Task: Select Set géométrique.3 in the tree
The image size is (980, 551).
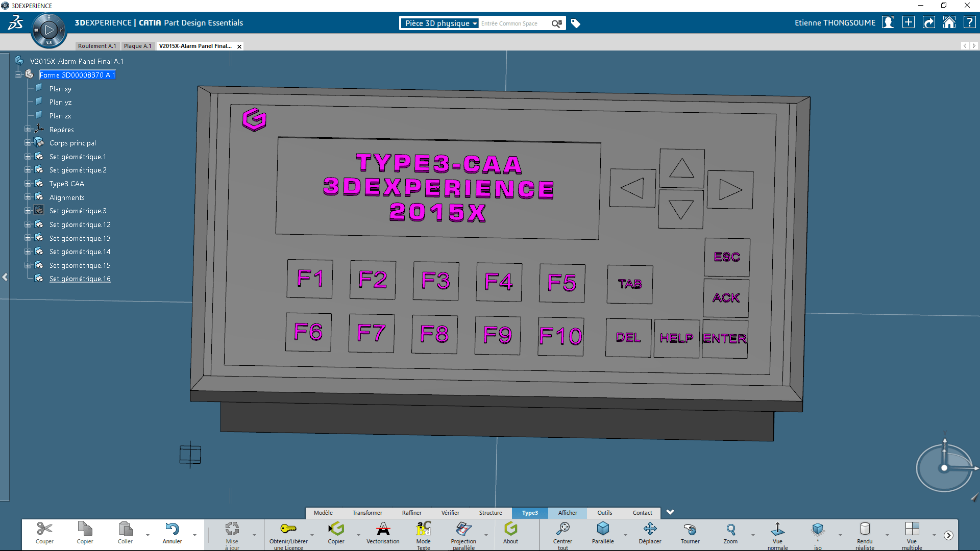Action: (78, 211)
